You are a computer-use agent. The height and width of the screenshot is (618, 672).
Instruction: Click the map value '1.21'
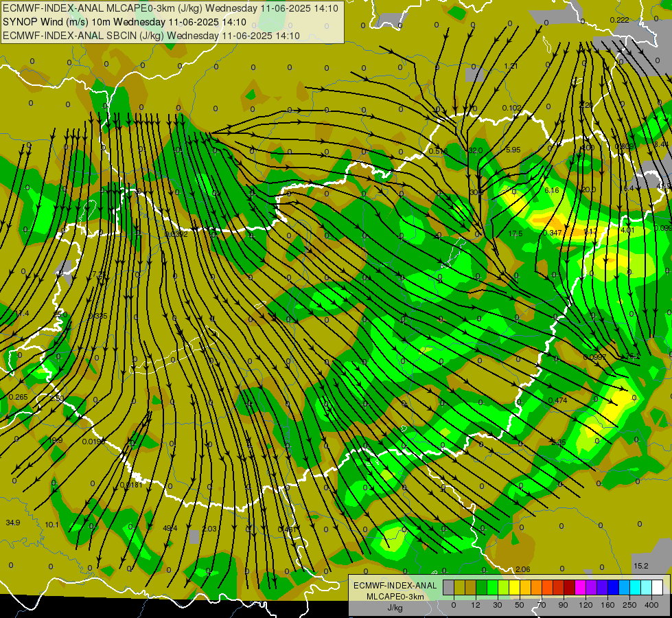pos(511,66)
